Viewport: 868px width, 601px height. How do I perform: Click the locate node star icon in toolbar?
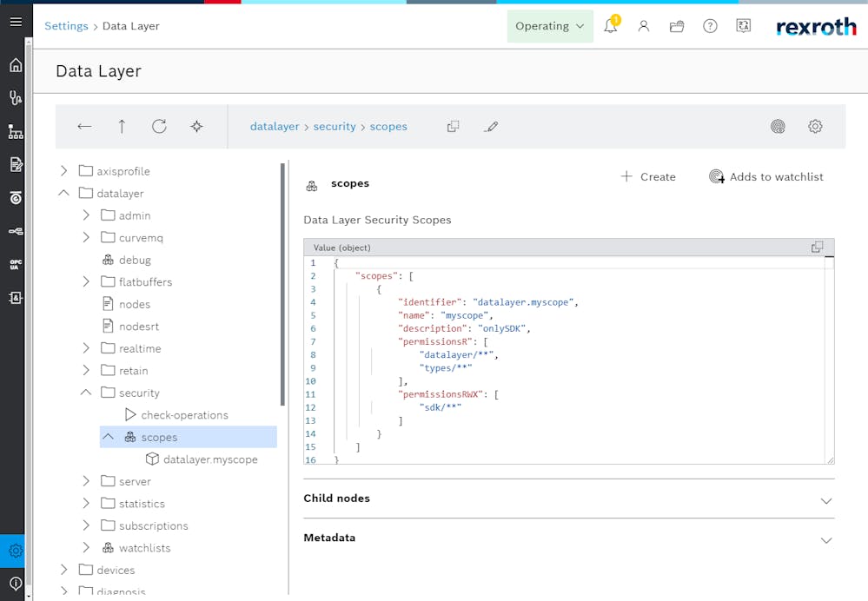coord(196,126)
